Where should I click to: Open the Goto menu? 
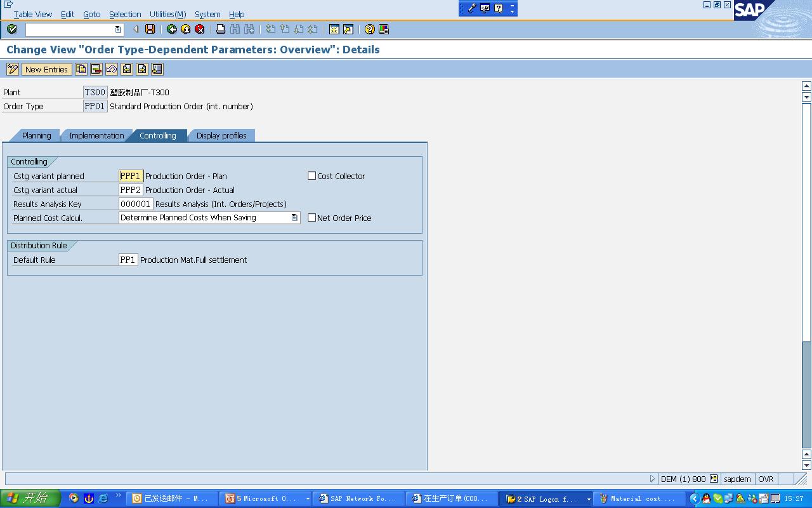coord(91,14)
